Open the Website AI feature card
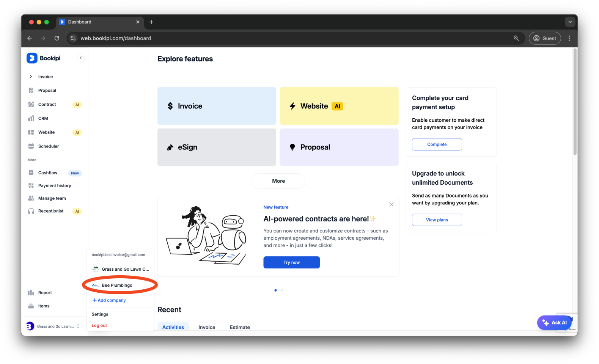Viewport: 599px width, 364px height. (339, 106)
